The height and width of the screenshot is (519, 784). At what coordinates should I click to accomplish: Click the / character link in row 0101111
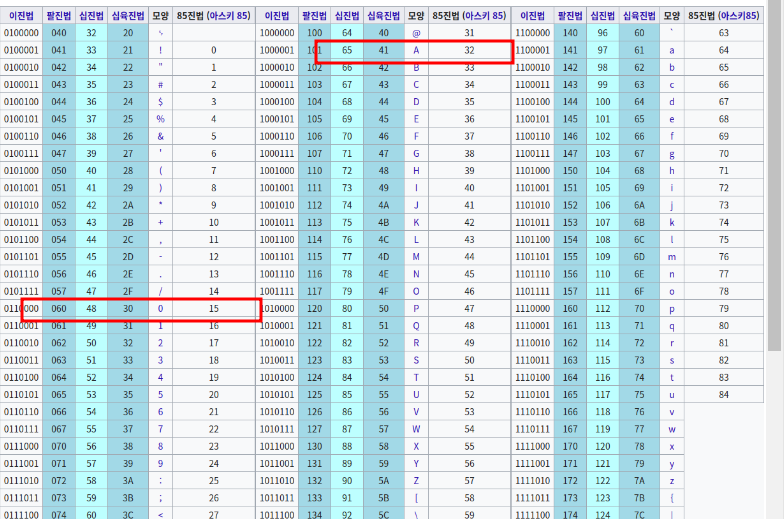coord(160,292)
